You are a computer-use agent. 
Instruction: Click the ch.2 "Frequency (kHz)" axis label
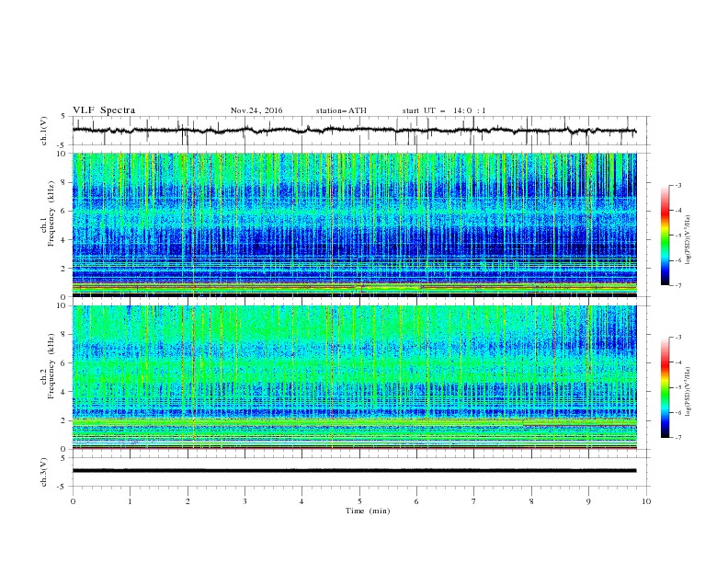tap(51, 366)
